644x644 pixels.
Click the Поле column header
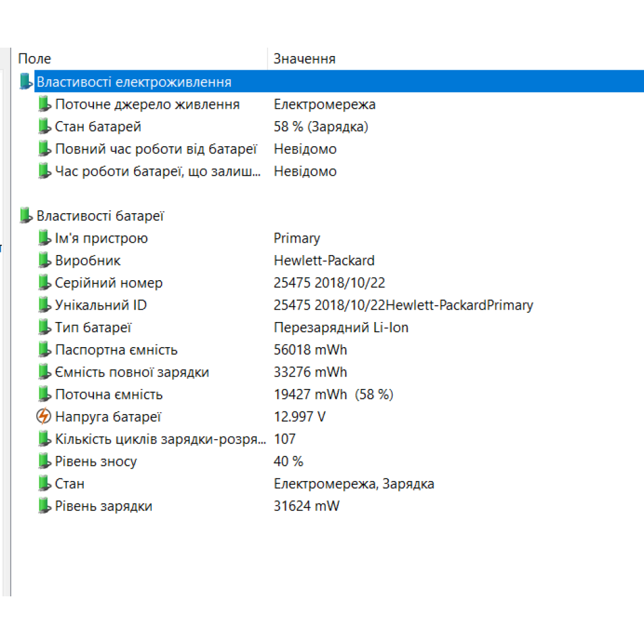tap(35, 59)
